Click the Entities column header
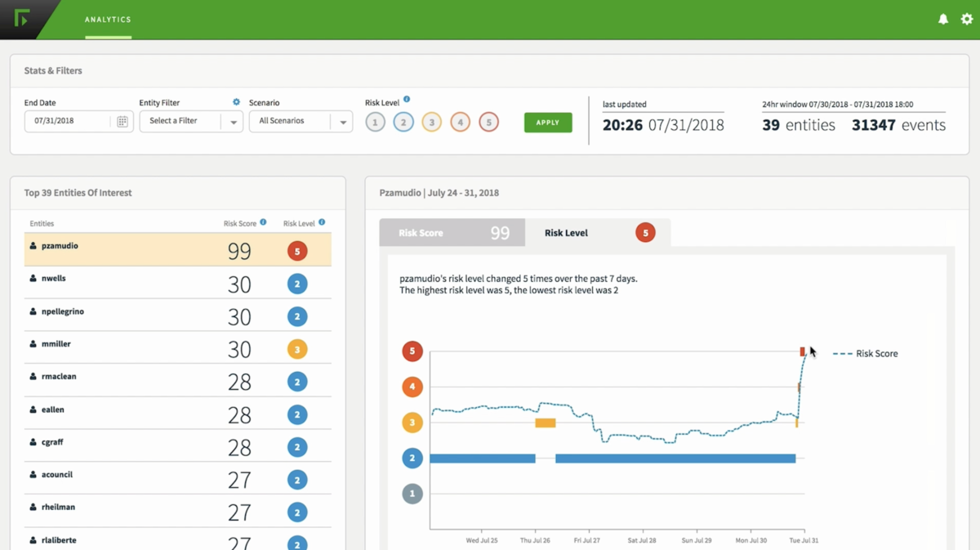 [42, 223]
